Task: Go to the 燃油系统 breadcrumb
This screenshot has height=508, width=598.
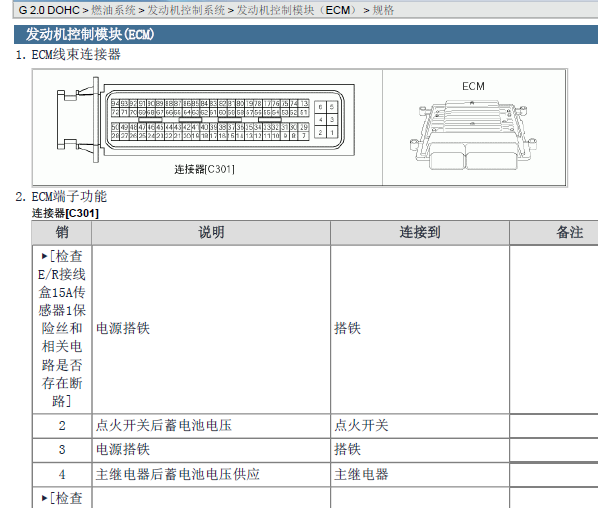Action: [x=113, y=10]
